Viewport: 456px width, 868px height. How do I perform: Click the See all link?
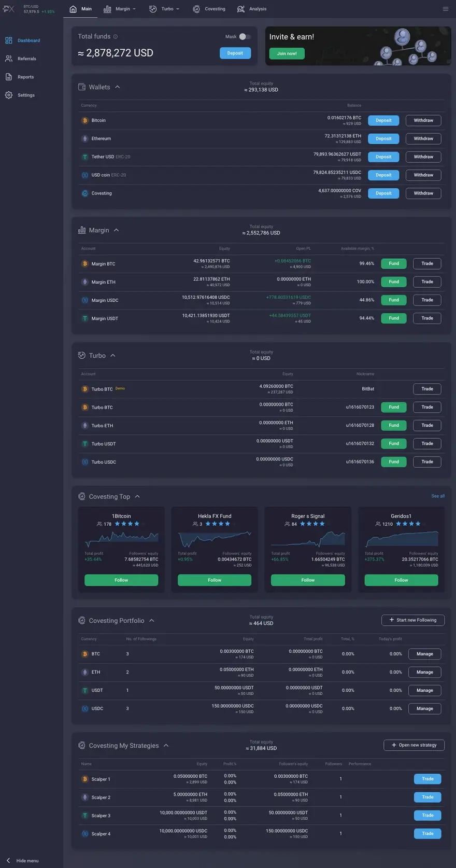438,496
